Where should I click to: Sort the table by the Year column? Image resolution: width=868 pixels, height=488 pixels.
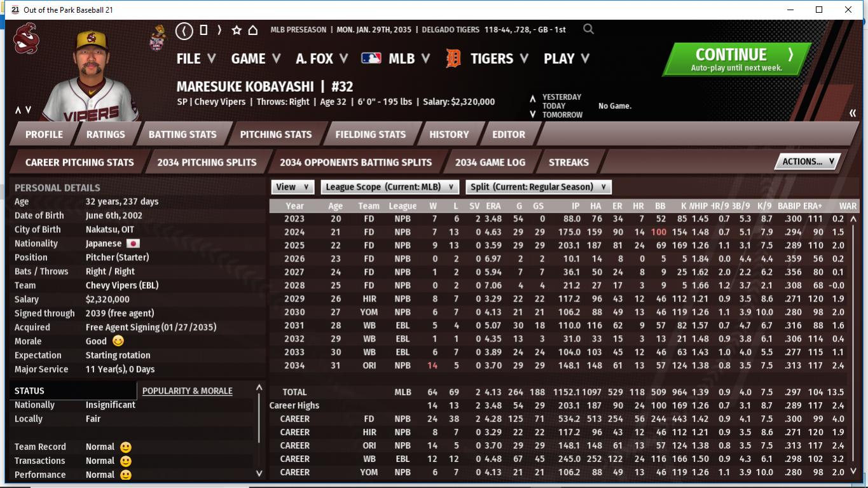pos(294,206)
